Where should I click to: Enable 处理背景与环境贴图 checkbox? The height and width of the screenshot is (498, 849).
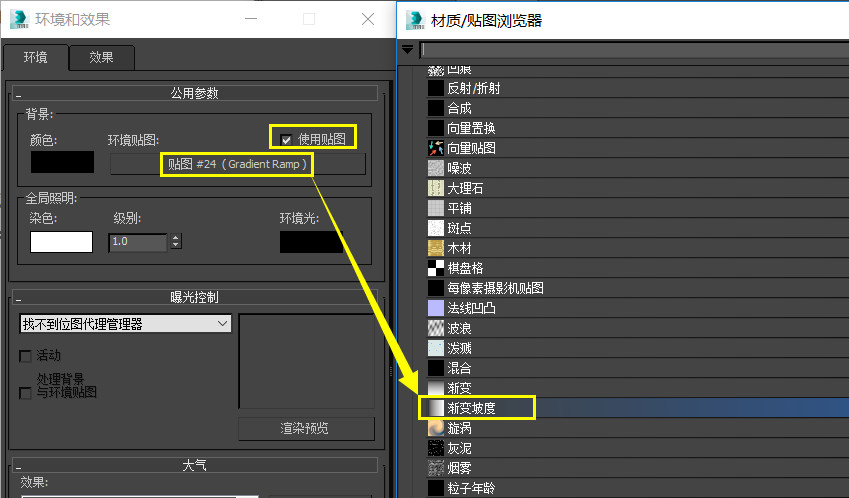[25, 393]
